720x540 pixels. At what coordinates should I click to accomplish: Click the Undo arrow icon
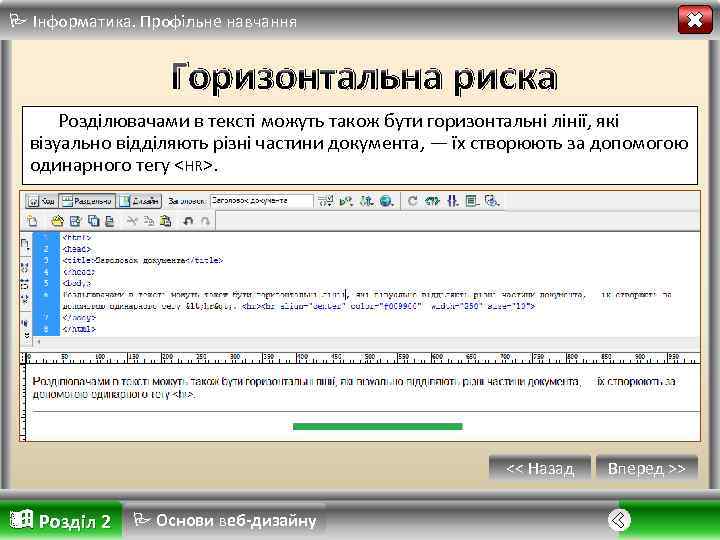(188, 221)
